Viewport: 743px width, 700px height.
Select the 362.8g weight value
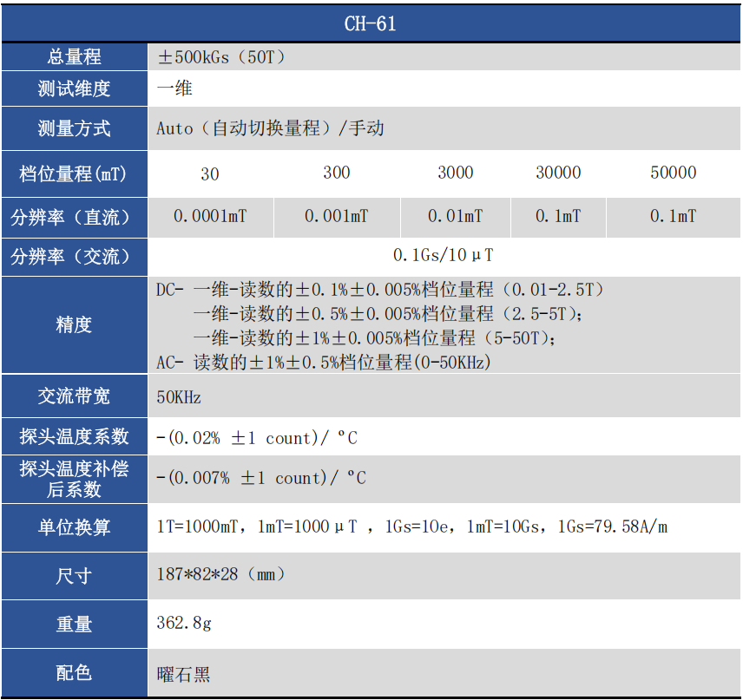[184, 624]
